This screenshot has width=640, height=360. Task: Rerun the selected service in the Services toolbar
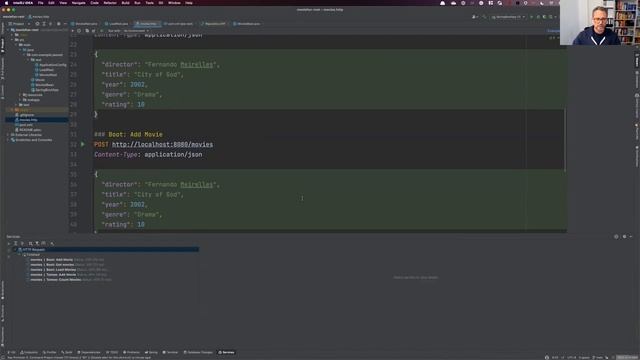coord(9,243)
